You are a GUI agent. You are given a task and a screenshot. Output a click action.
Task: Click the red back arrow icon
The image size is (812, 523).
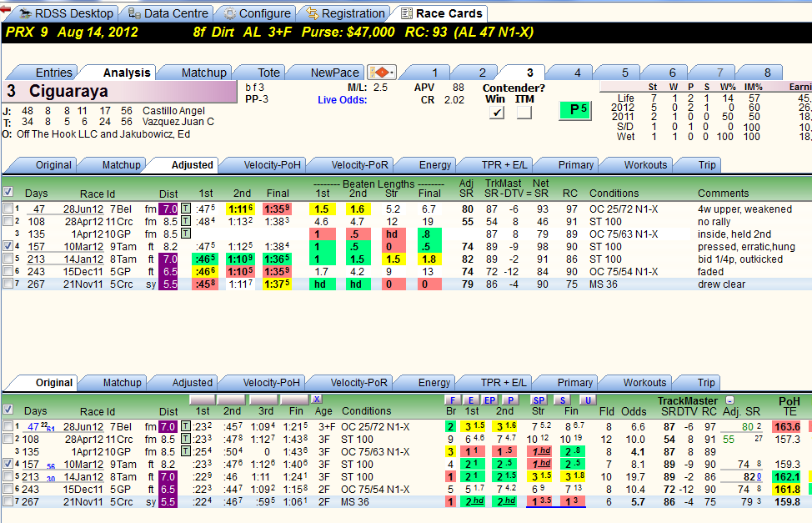(x=6, y=10)
